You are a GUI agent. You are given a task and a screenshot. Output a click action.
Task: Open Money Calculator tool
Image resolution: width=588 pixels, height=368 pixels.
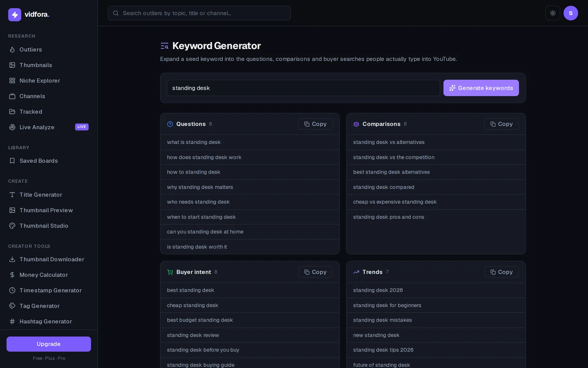click(x=49, y=275)
